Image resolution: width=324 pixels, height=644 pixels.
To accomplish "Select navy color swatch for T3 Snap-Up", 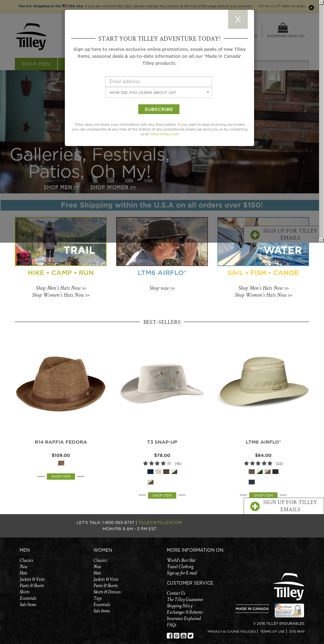I will click(x=151, y=472).
